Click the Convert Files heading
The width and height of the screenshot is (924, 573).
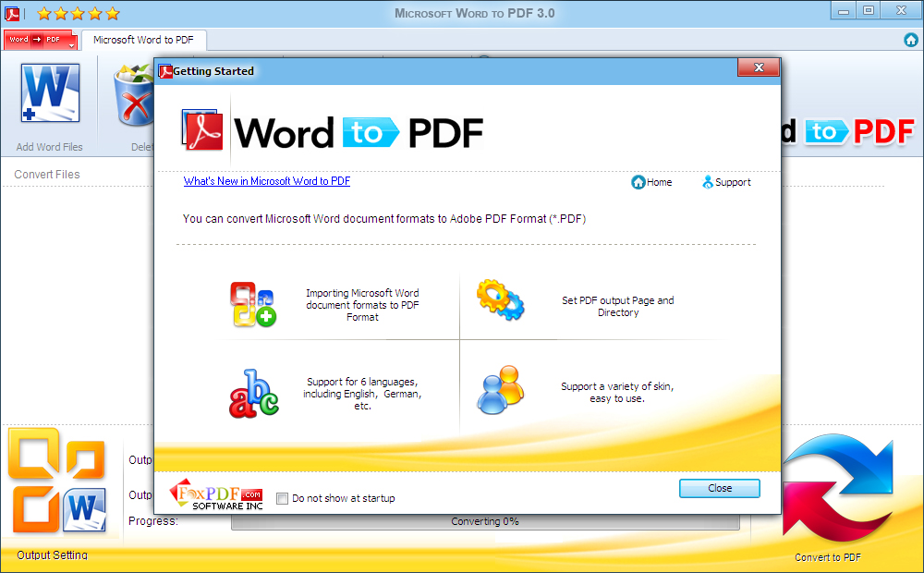(x=47, y=175)
